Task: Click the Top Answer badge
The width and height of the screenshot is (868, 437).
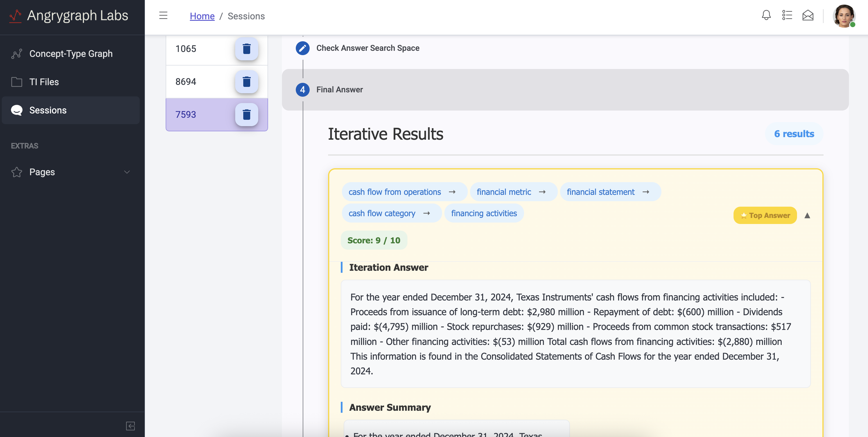Action: 765,215
